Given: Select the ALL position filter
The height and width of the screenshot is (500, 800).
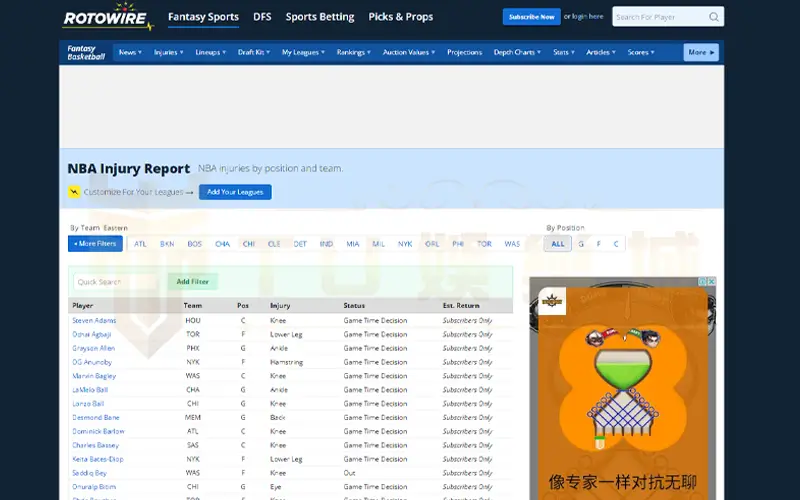Looking at the screenshot, I should point(558,244).
